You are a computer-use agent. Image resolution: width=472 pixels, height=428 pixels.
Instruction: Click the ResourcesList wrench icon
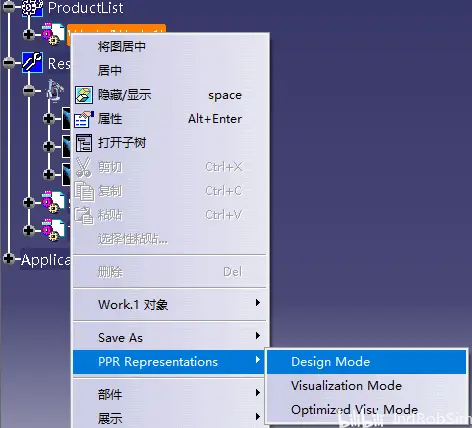[x=32, y=62]
